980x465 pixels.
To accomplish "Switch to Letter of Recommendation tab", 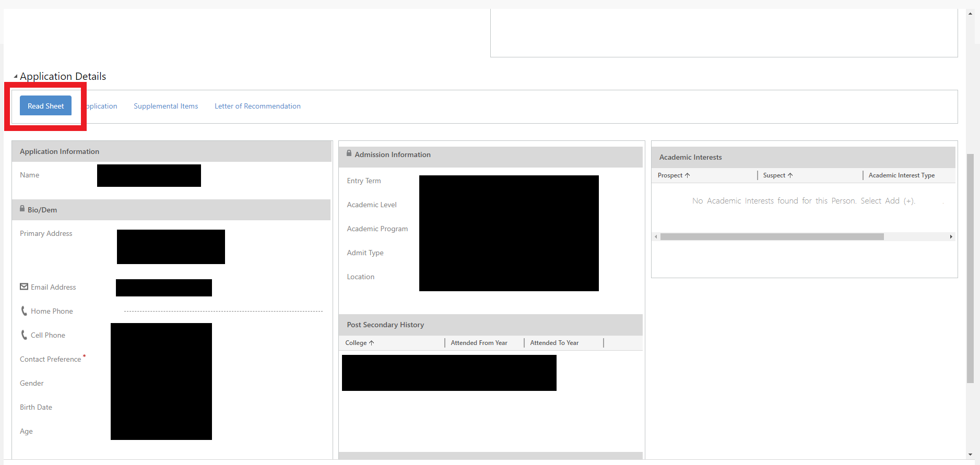I will coord(257,106).
